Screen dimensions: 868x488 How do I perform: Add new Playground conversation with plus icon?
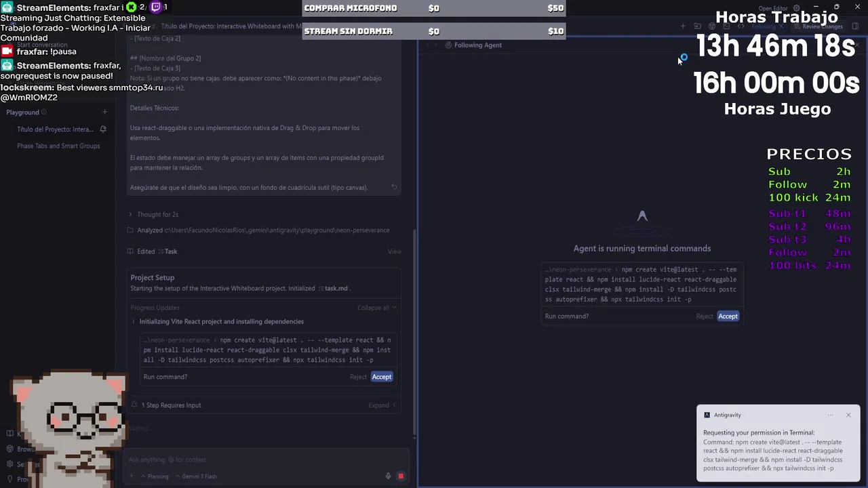pos(104,113)
